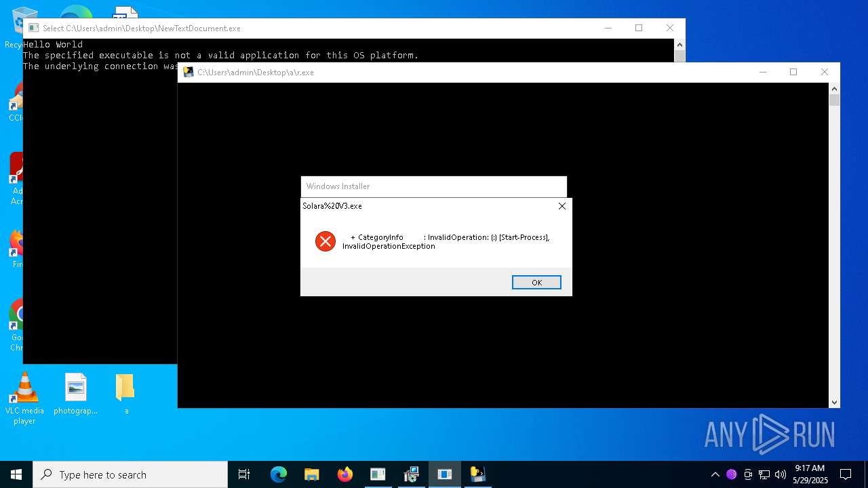Click the InvalidOperationException error message text
Viewport: 868px width, 488px height.
[x=446, y=242]
